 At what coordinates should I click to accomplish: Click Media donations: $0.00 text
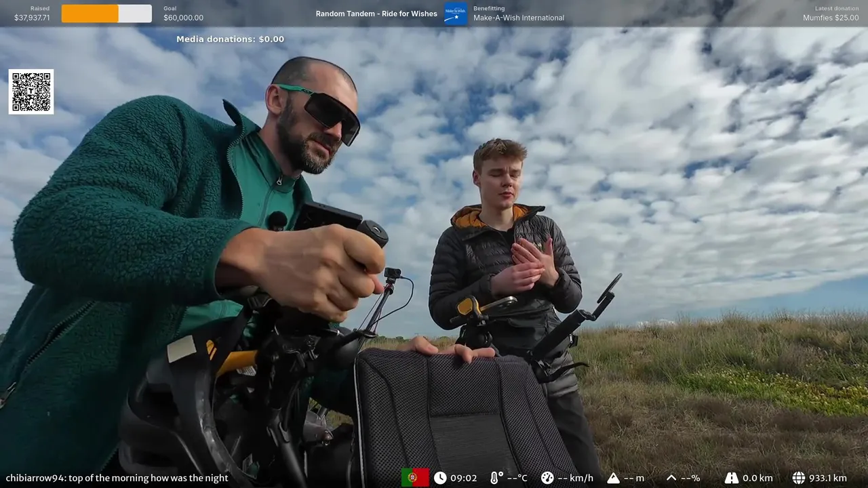[x=231, y=39]
